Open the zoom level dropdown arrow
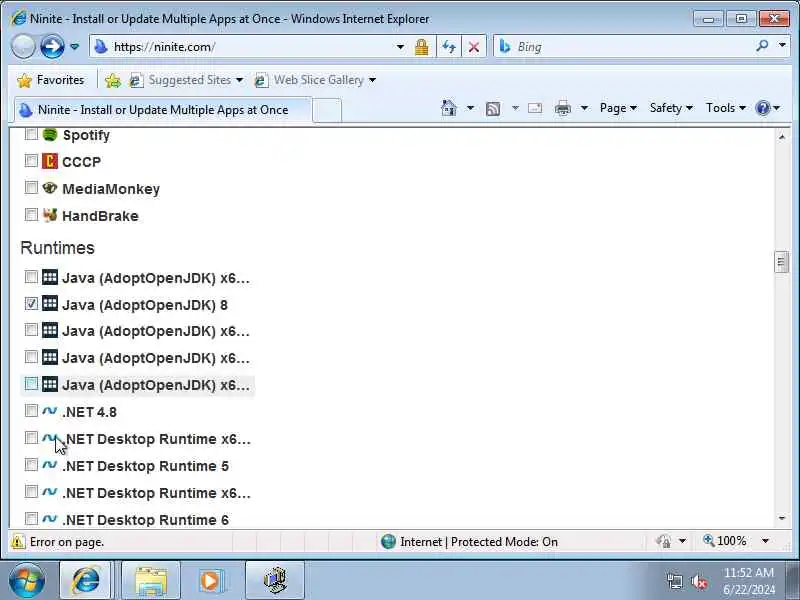Screen dimensions: 800x600 [x=765, y=541]
